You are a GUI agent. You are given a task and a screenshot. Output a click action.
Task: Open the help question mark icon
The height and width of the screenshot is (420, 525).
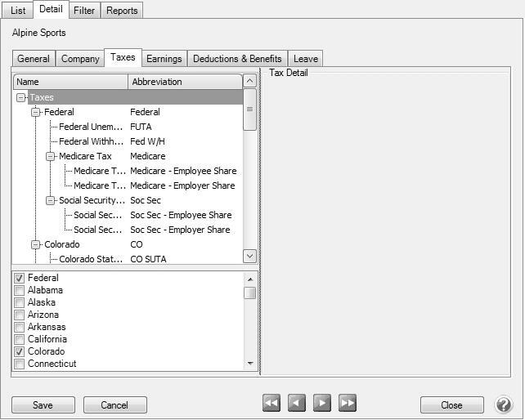pyautogui.click(x=504, y=404)
